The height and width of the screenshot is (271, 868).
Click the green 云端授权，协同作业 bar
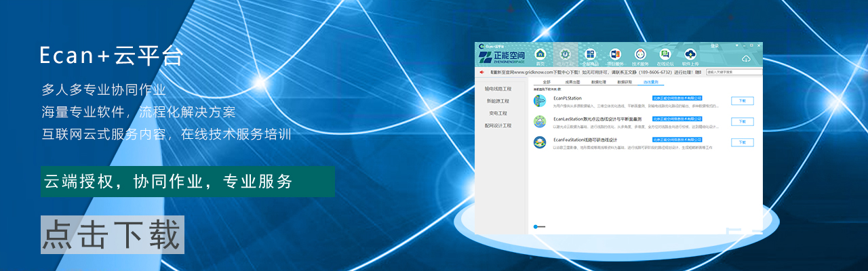187,182
